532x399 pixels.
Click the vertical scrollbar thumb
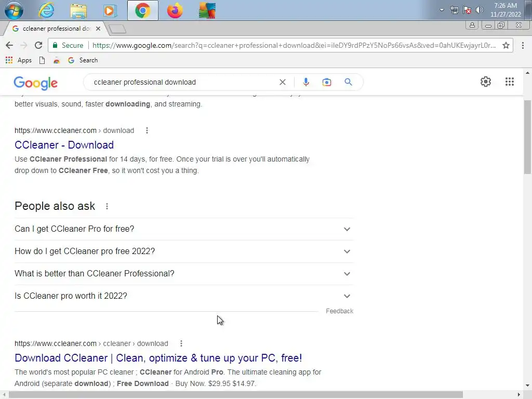[527, 137]
